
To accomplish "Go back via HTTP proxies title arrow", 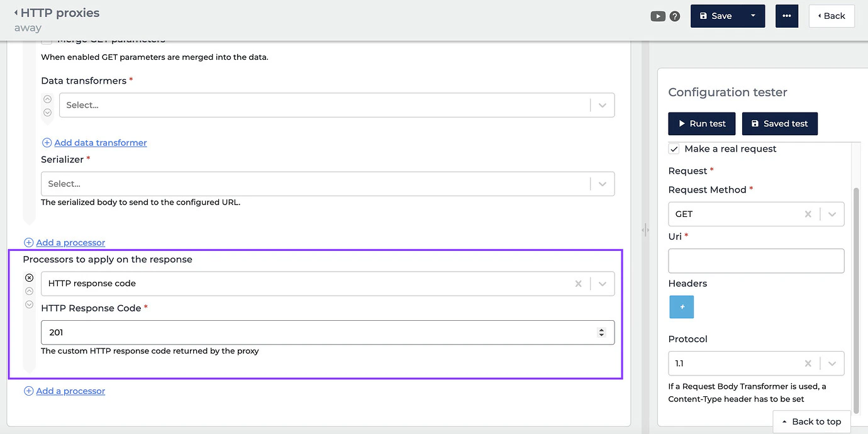I will pos(16,13).
